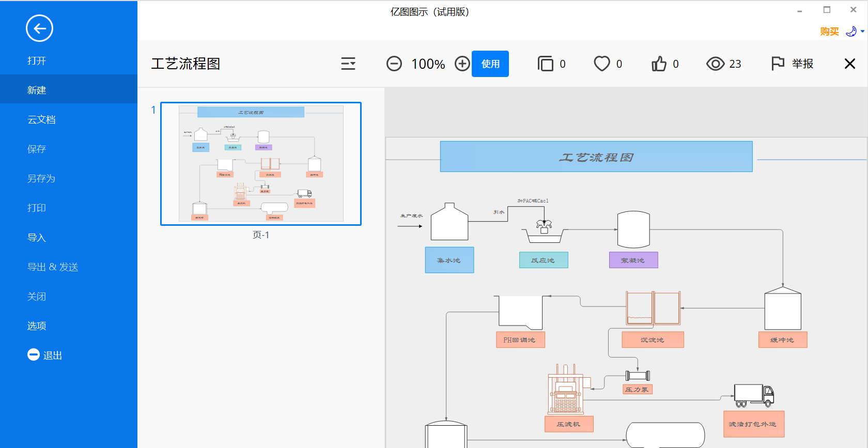The image size is (868, 448).
Task: Click the eye views icon
Action: [716, 64]
